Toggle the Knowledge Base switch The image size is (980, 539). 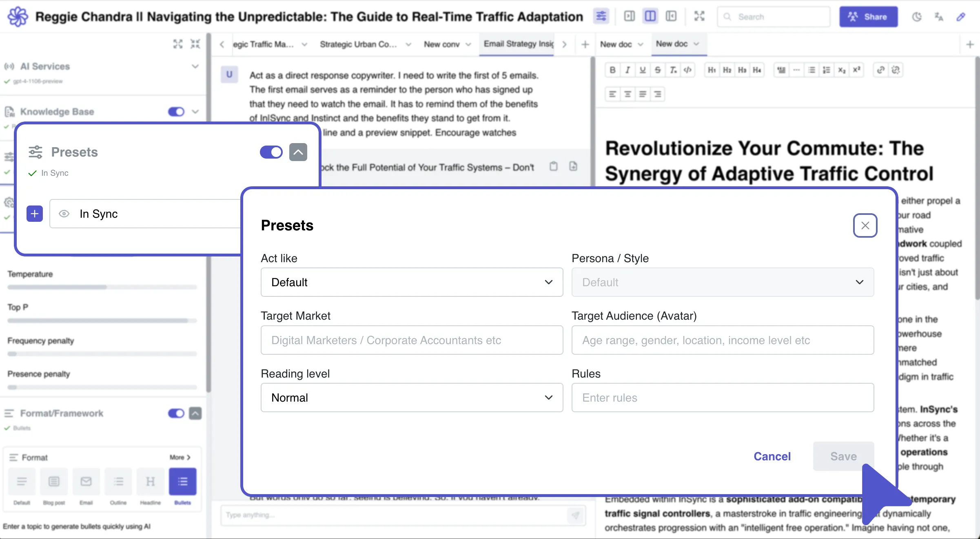point(176,112)
